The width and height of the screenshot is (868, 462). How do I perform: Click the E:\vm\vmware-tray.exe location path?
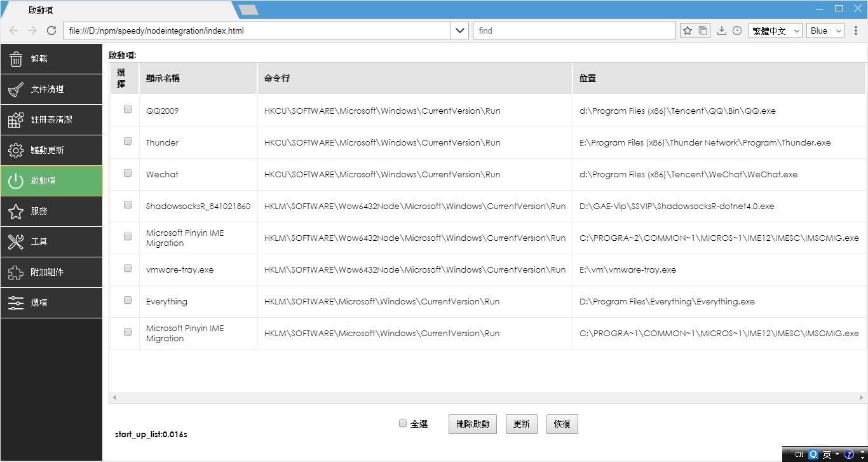628,269
